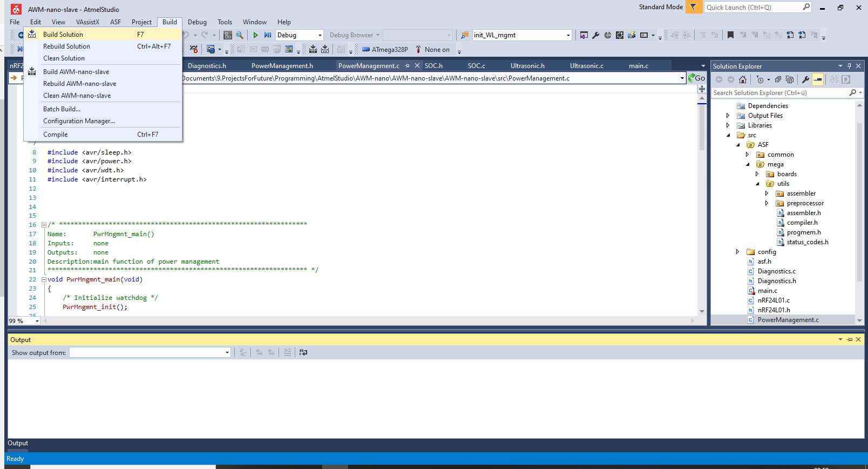Collapse the utils folder node
The height and width of the screenshot is (469, 868).
[757, 184]
